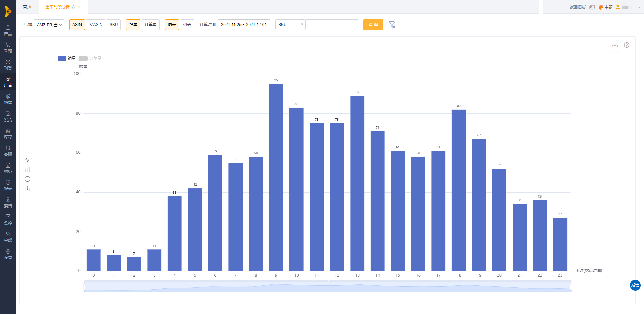Open the 采购 sidebar module
The image size is (644, 314).
coord(8,48)
